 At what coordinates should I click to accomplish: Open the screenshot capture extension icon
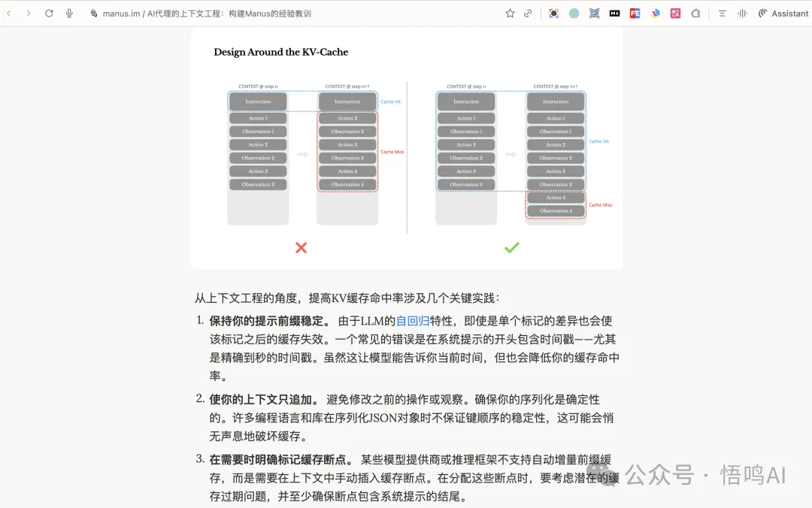[x=554, y=14]
